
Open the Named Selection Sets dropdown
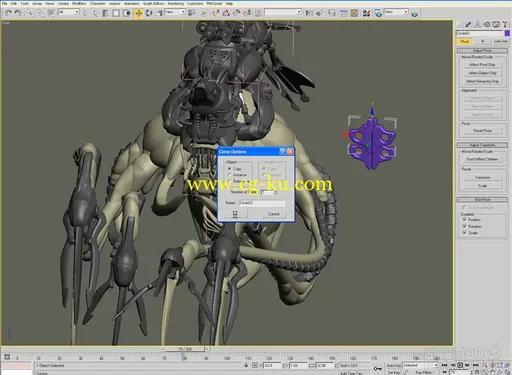coord(283,12)
